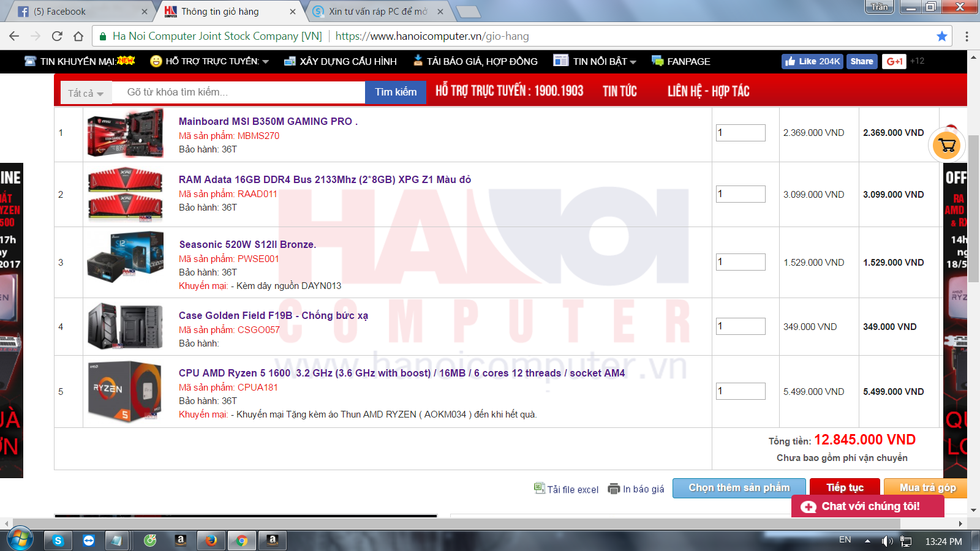Switch to Chrome in the taskbar
The image size is (980, 551).
[x=242, y=541]
